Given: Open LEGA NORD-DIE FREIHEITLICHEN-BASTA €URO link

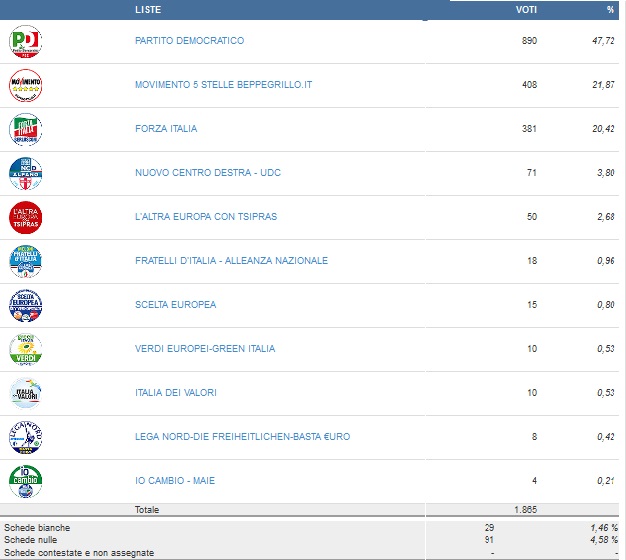Looking at the screenshot, I should click(243, 437).
